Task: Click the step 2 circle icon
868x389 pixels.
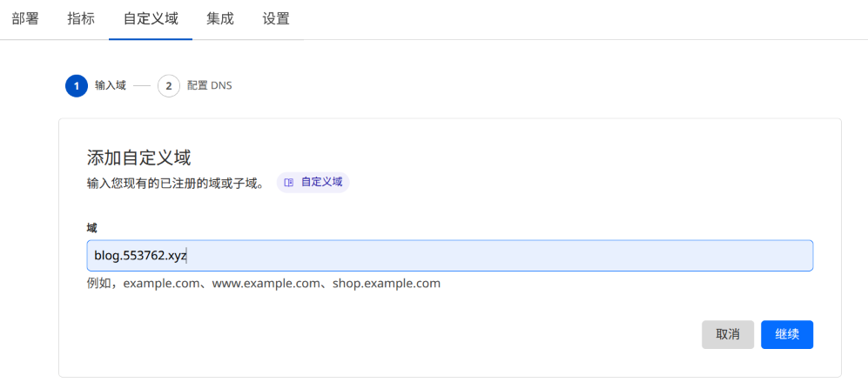Action: [x=169, y=86]
